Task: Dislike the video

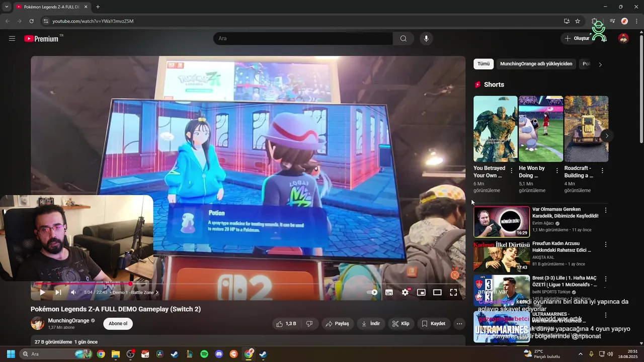Action: [x=309, y=324]
